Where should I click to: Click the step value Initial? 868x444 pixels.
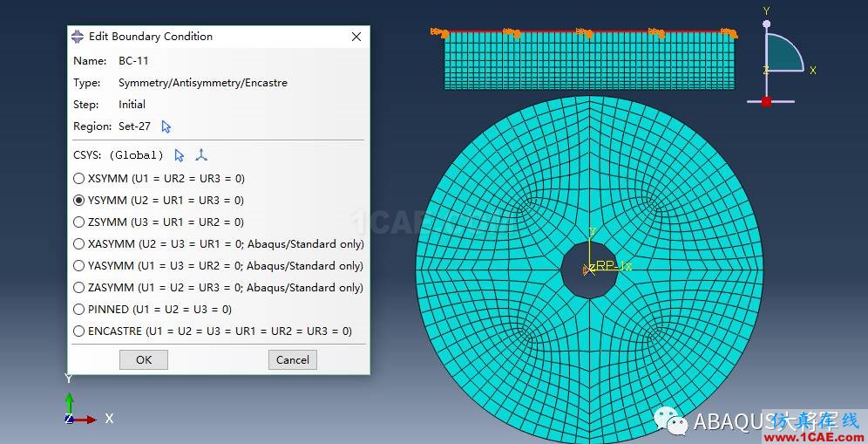pyautogui.click(x=132, y=105)
